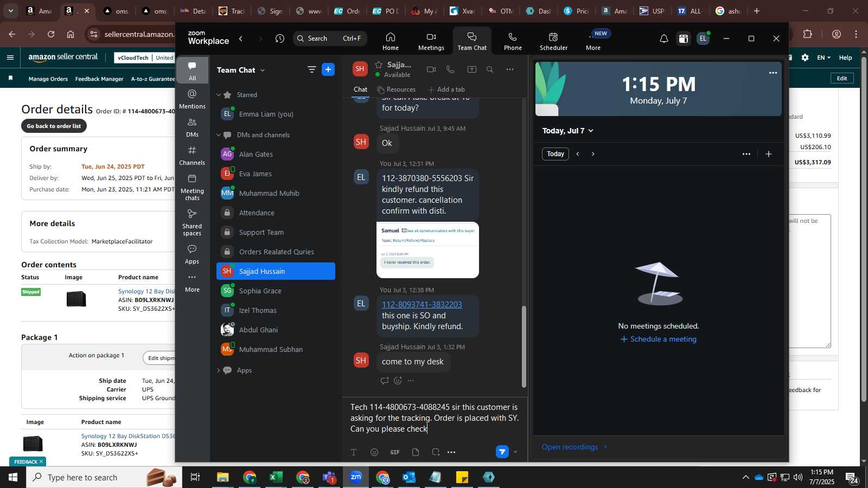The image size is (868, 488).
Task: Click Schedule a meeting link
Action: [659, 339]
